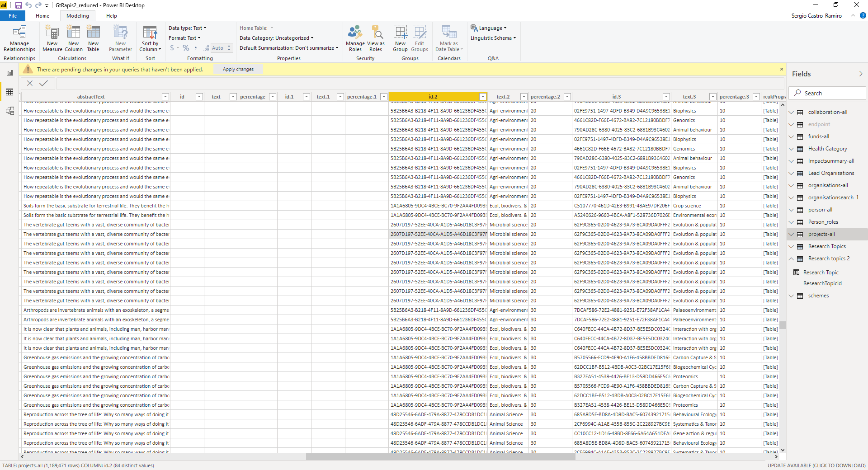Open the Help ribbon tab

[112, 16]
